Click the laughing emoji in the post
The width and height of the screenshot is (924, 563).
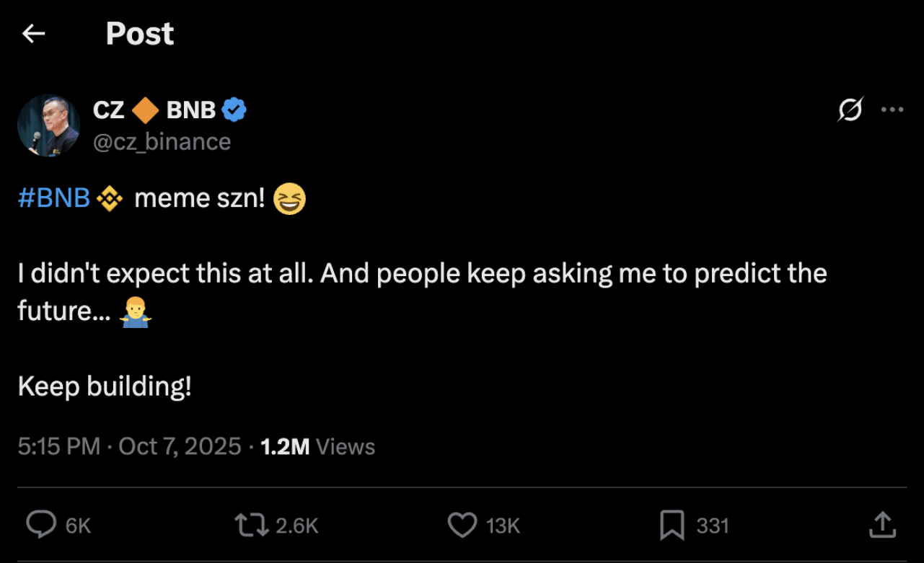tap(289, 197)
